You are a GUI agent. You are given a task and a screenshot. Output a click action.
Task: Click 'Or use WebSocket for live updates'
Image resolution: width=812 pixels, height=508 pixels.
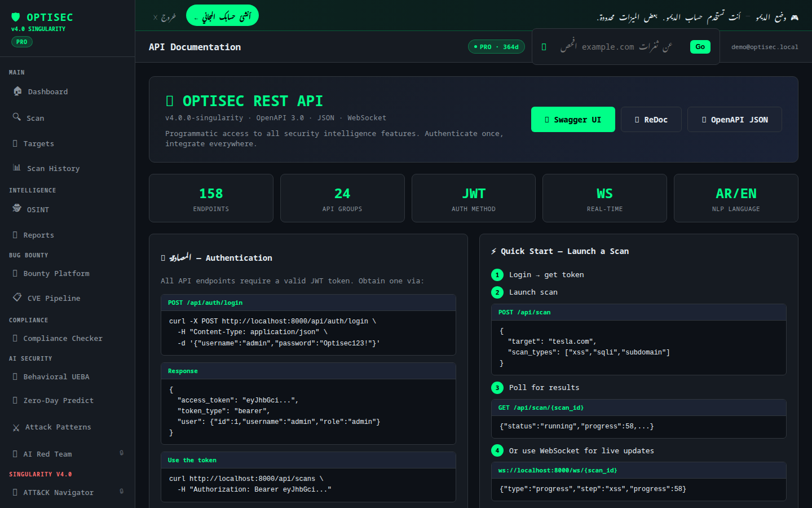[581, 451]
